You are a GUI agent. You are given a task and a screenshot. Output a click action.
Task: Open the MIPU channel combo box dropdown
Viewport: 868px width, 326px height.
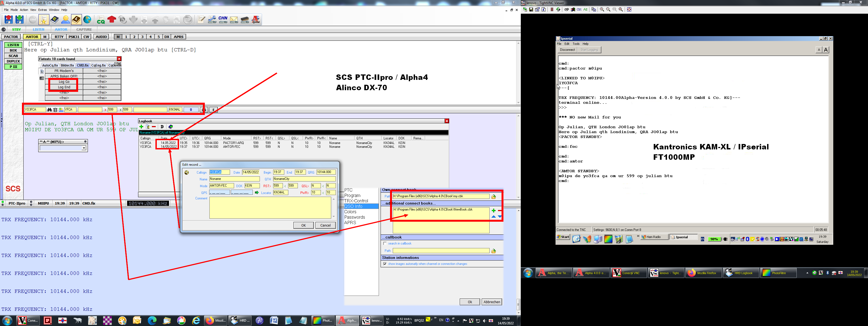click(x=84, y=148)
